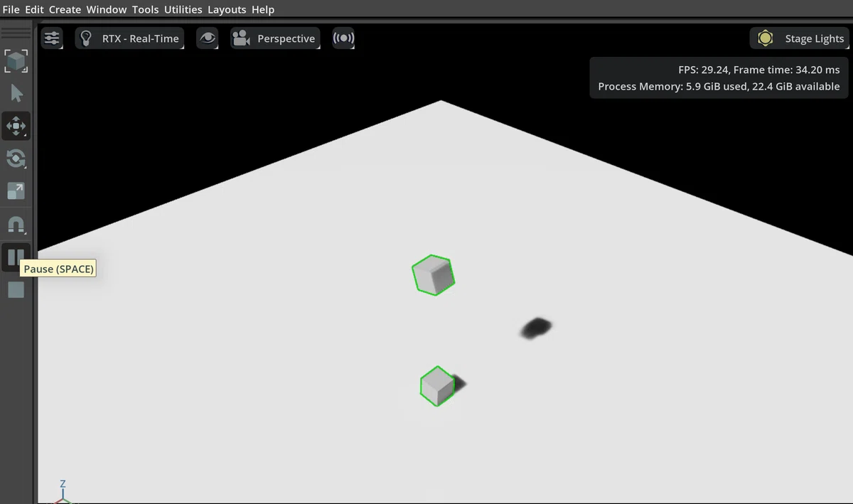This screenshot has width=853, height=504.
Task: Choose the Select arrow tool
Action: (16, 94)
